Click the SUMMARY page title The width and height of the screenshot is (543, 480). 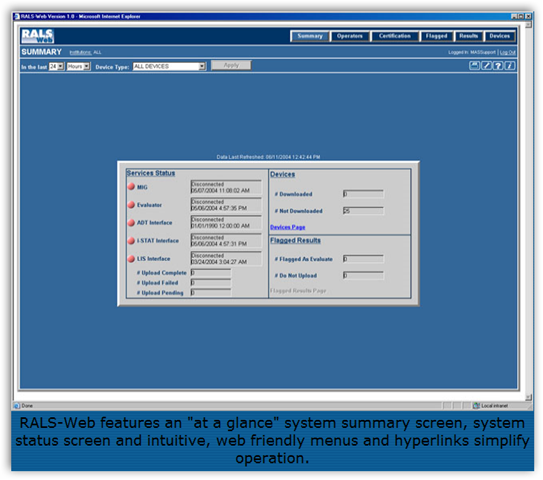coord(42,52)
